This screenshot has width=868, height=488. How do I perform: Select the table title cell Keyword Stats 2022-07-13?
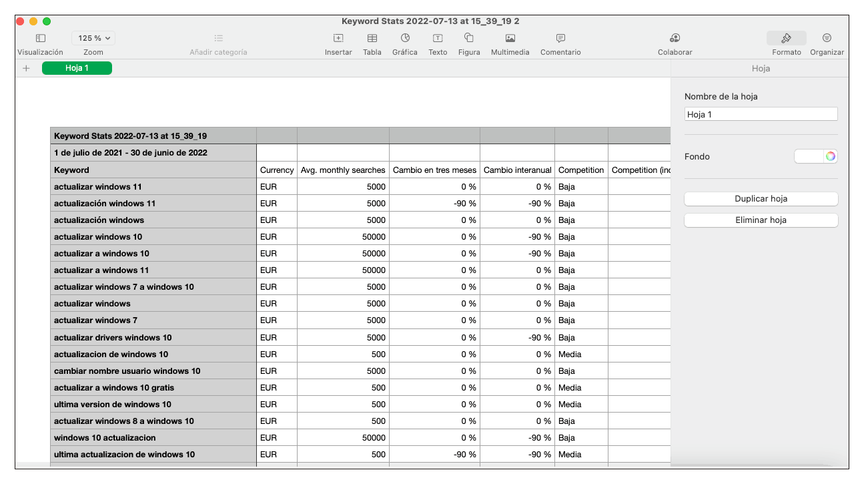pos(153,136)
